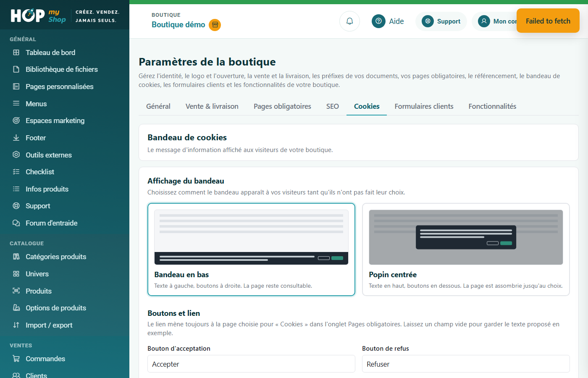Select the Espaces marketing target icon
This screenshot has width=588, height=378.
(16, 121)
